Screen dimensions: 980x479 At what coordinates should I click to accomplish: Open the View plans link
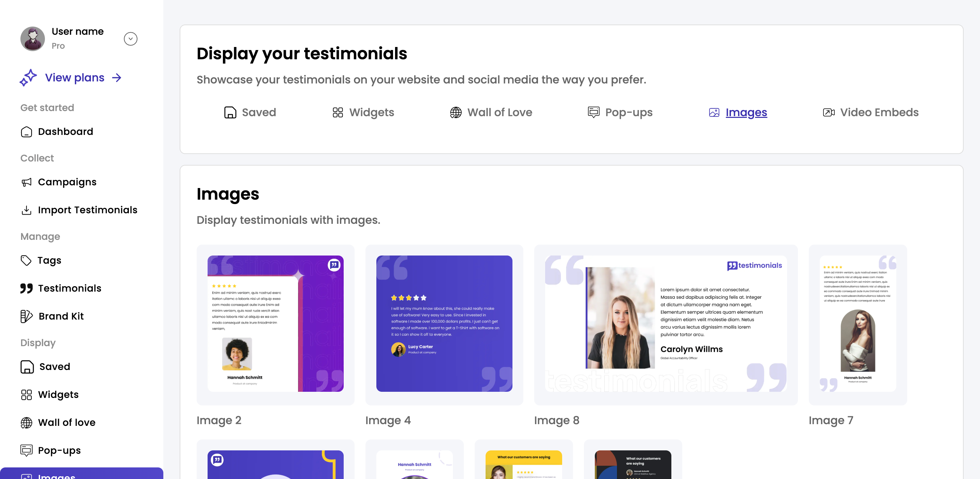click(x=75, y=78)
